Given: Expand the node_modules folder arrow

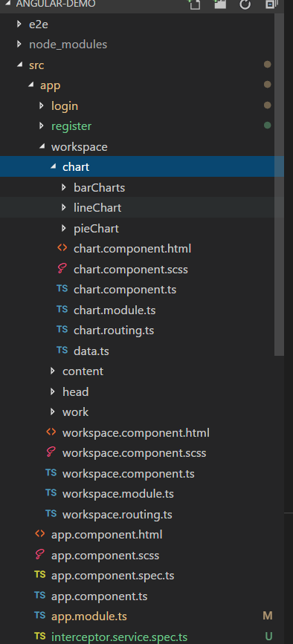Looking at the screenshot, I should tap(19, 44).
